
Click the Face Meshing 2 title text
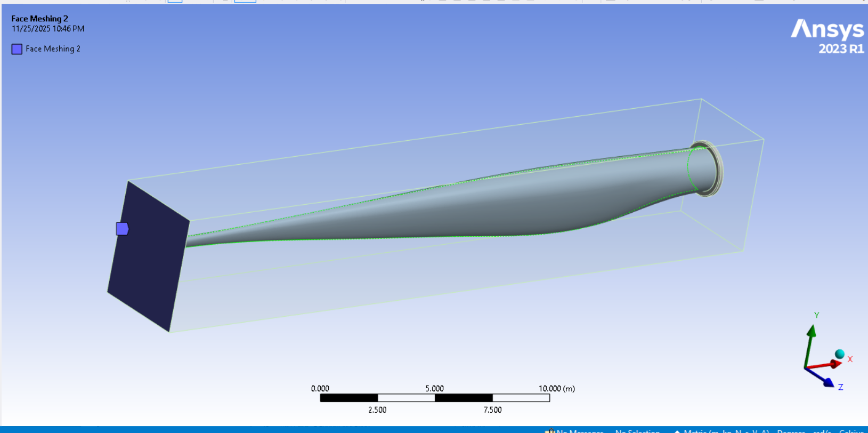(x=39, y=19)
